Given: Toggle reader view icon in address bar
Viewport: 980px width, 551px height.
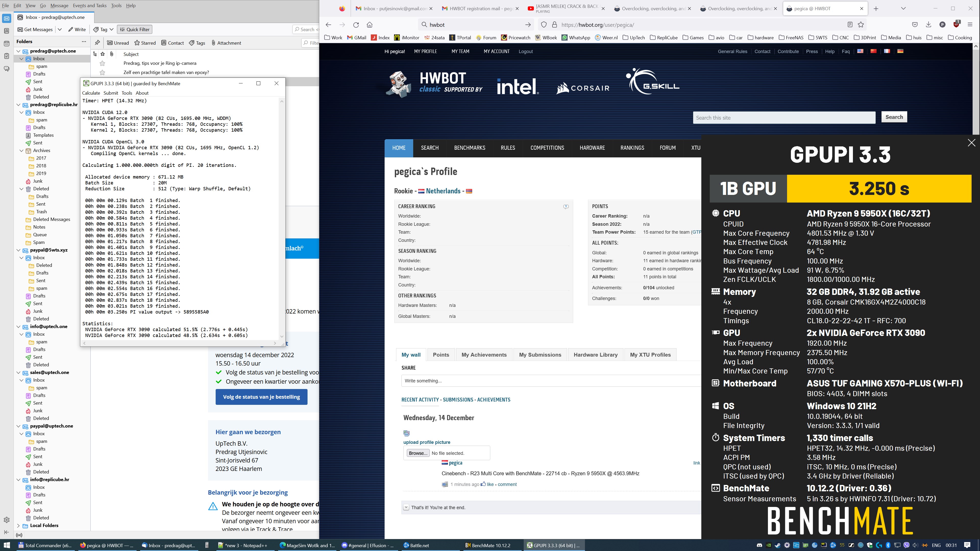Looking at the screenshot, I should (850, 25).
